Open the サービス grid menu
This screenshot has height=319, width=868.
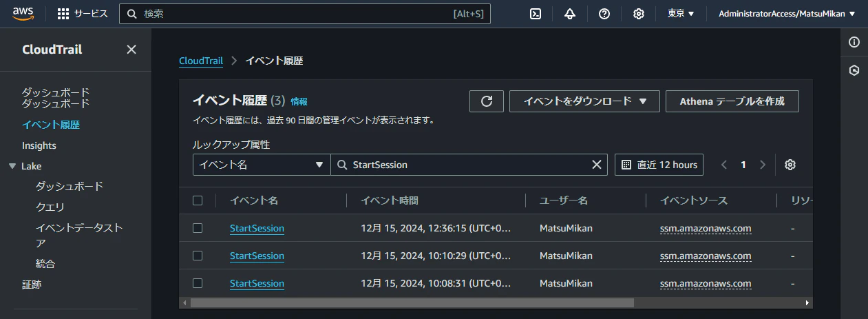83,14
